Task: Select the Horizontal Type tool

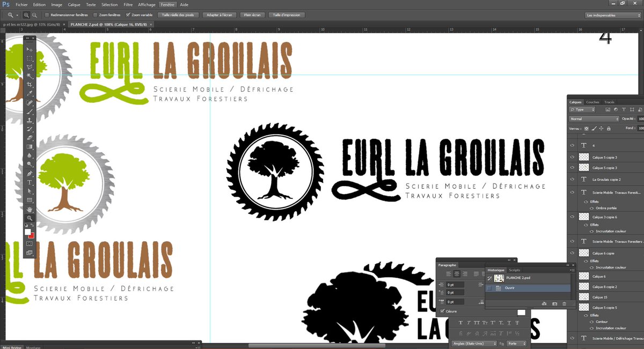Action: point(30,182)
